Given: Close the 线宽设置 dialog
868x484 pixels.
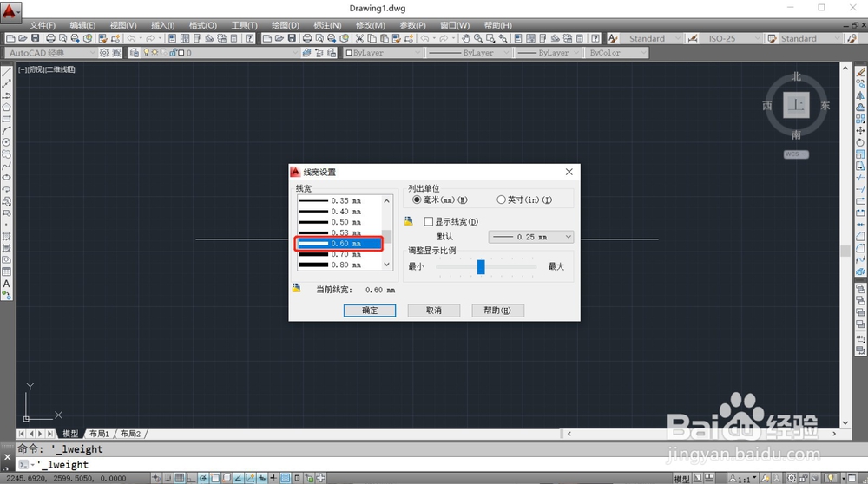Looking at the screenshot, I should (x=569, y=172).
